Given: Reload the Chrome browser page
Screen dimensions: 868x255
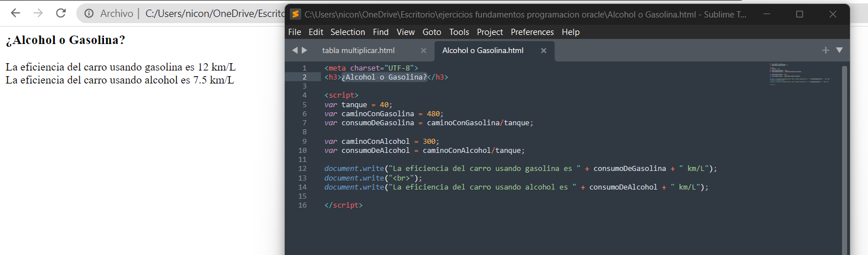Looking at the screenshot, I should click(x=60, y=13).
